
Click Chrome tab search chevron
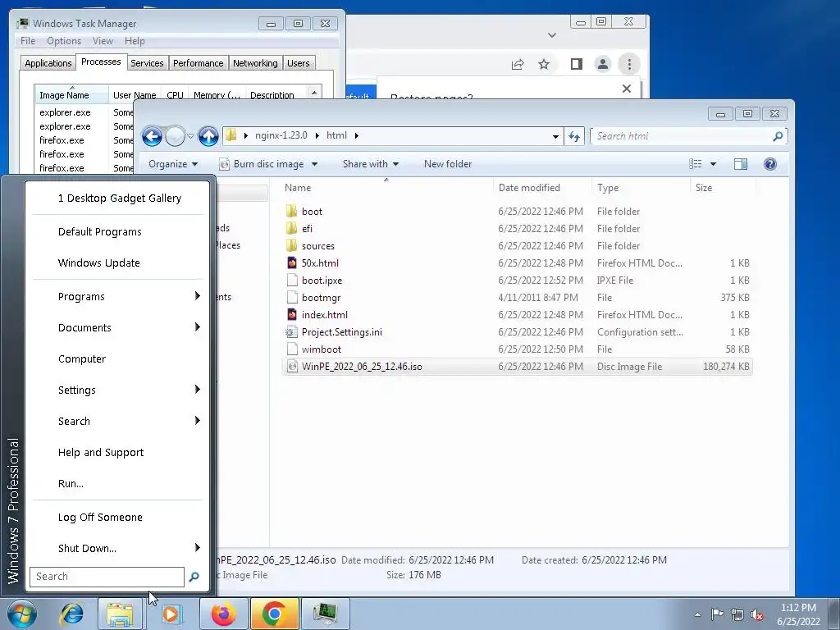click(552, 35)
